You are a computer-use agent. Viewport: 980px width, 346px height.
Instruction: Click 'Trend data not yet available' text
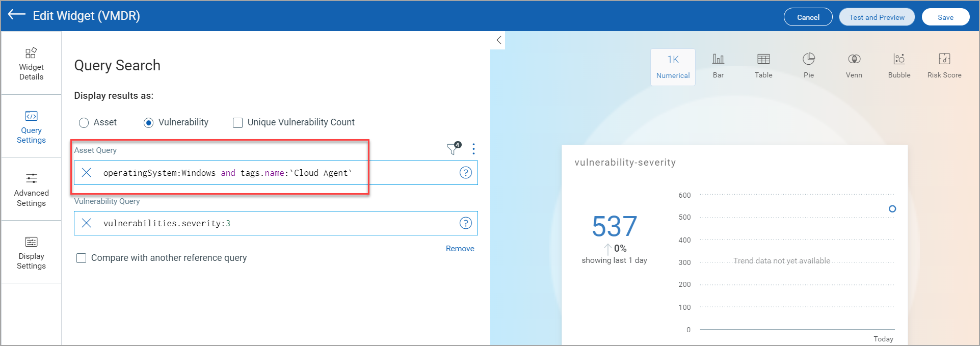coord(782,261)
